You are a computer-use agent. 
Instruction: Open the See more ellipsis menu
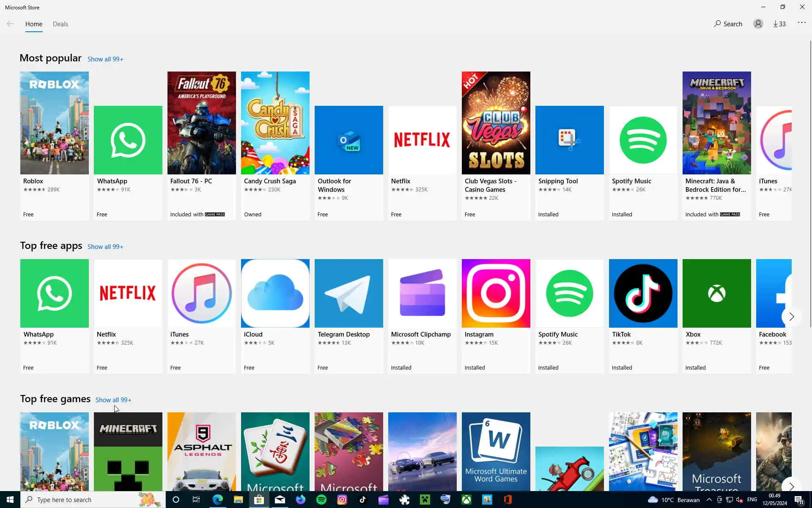801,23
